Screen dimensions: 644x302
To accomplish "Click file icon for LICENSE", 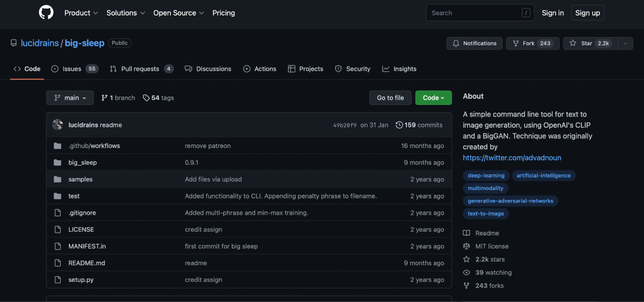I will click(57, 230).
